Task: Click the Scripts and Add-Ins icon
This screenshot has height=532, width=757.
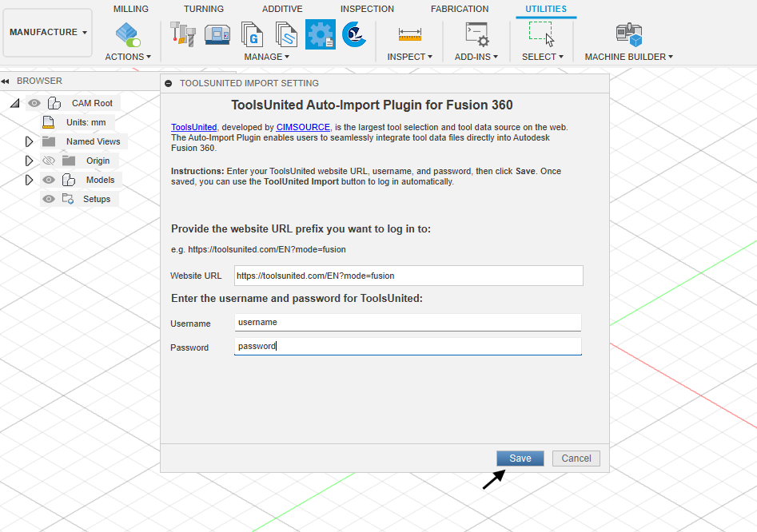Action: click(x=477, y=34)
